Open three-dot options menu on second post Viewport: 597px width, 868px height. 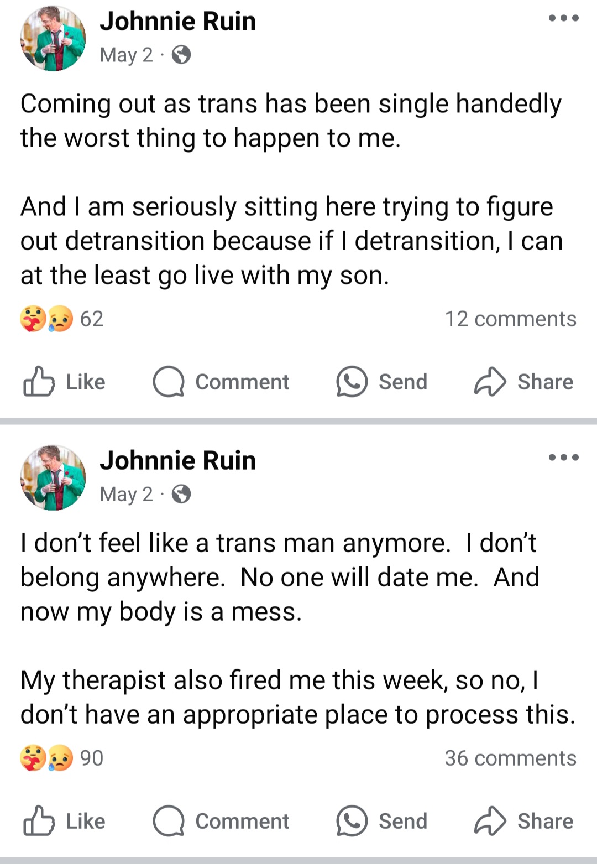coord(564,458)
